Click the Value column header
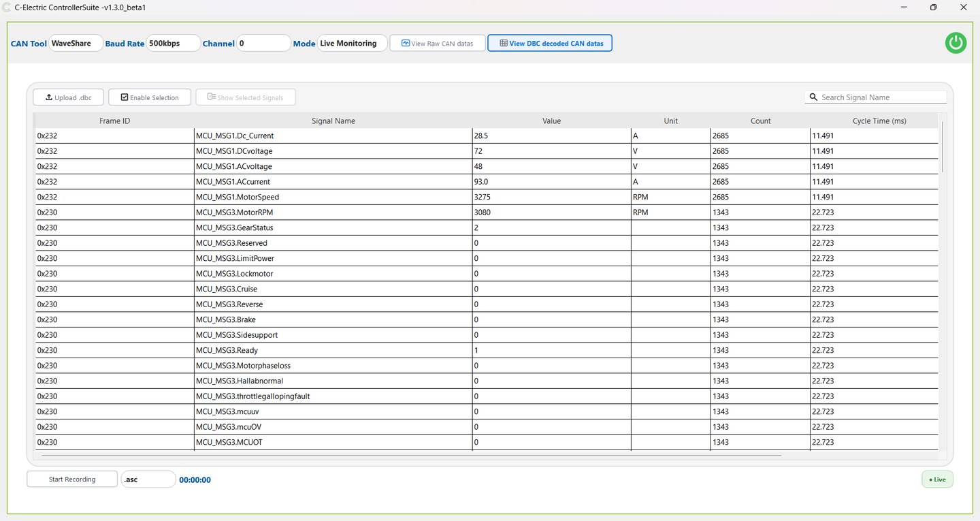Image resolution: width=980 pixels, height=521 pixels. pyautogui.click(x=551, y=121)
